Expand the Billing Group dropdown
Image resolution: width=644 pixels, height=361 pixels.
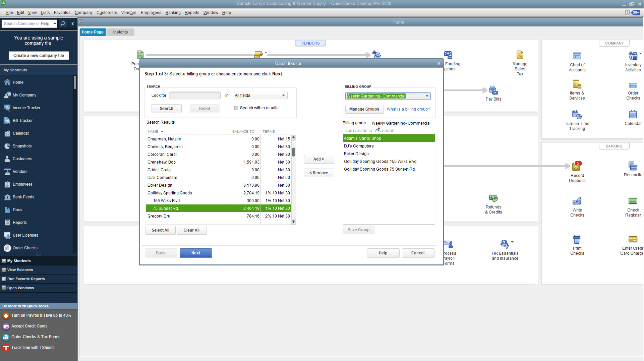(427, 96)
